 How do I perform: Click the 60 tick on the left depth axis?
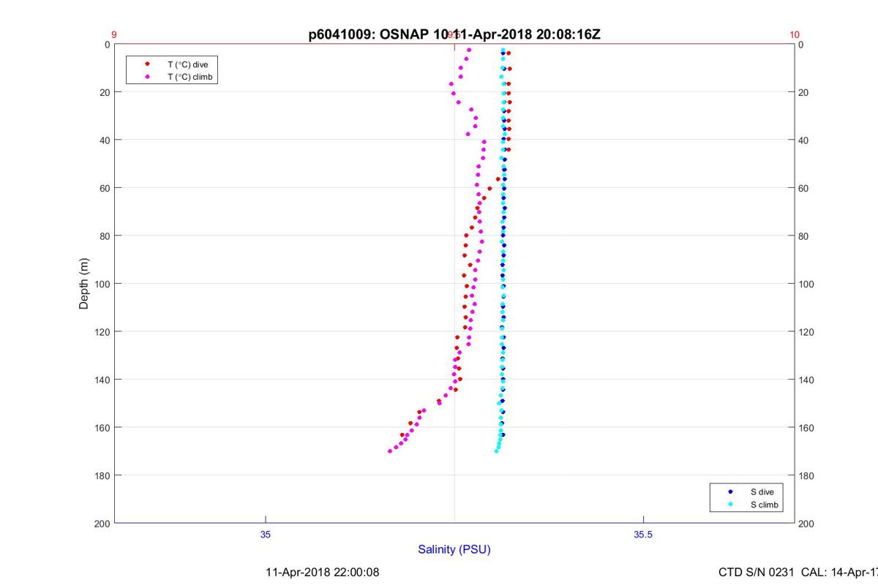(x=105, y=188)
